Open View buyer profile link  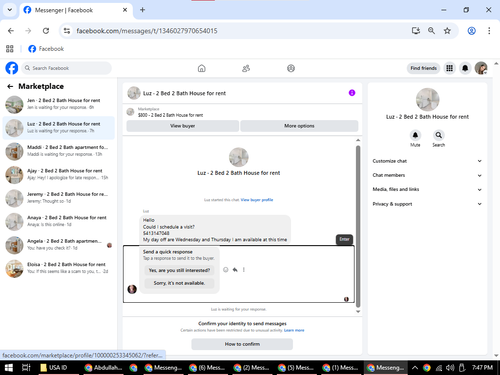[257, 200]
